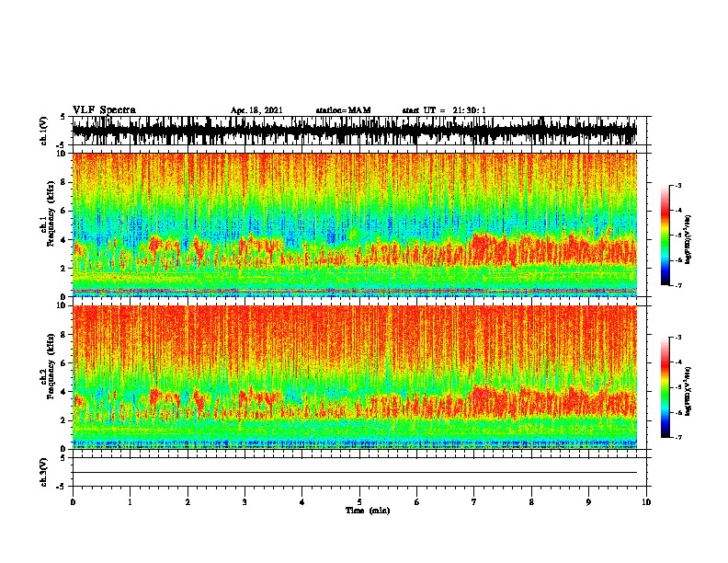
Task: Click time axis tick label '6'
Action: [x=416, y=502]
